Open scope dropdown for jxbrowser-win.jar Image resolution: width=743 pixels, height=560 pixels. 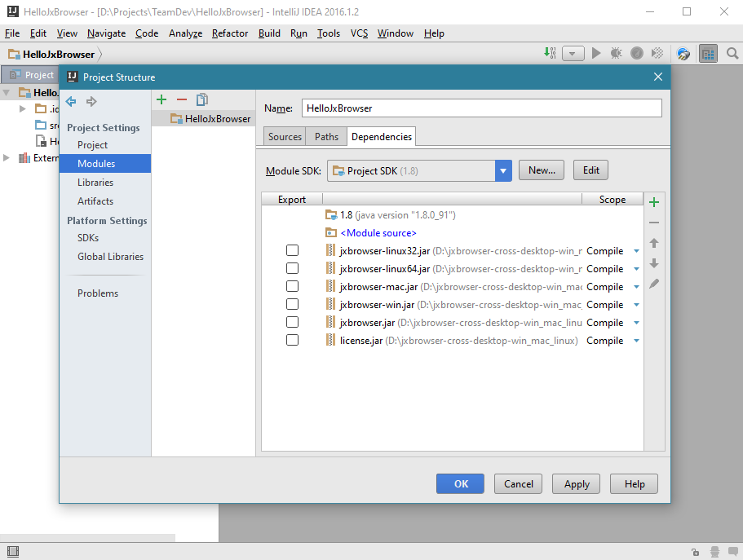(636, 305)
